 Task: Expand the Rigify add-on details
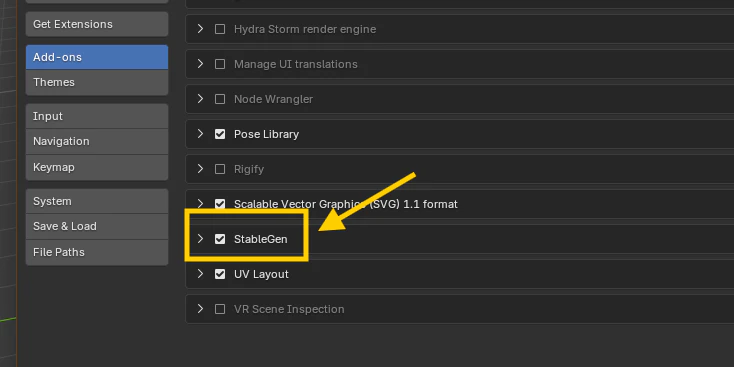[200, 169]
